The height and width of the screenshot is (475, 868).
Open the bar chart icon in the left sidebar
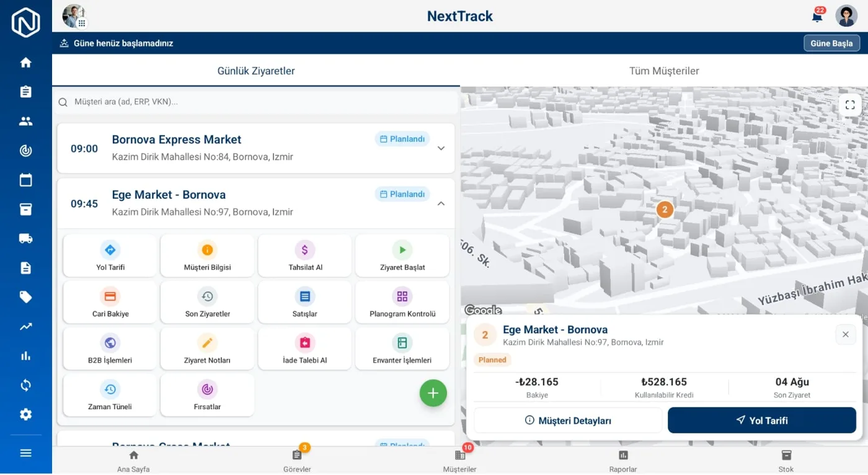25,356
